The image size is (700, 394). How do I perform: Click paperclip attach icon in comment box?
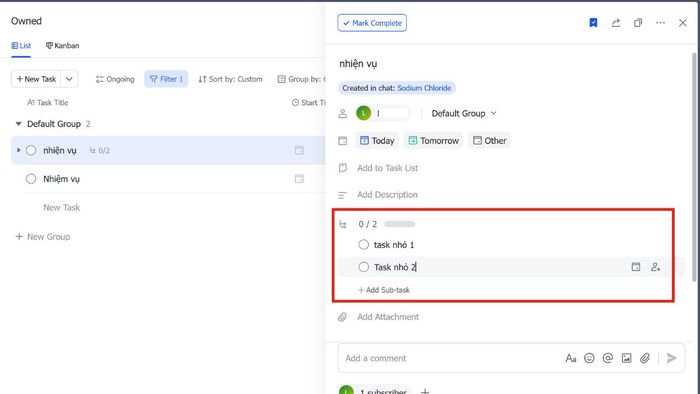pos(645,358)
